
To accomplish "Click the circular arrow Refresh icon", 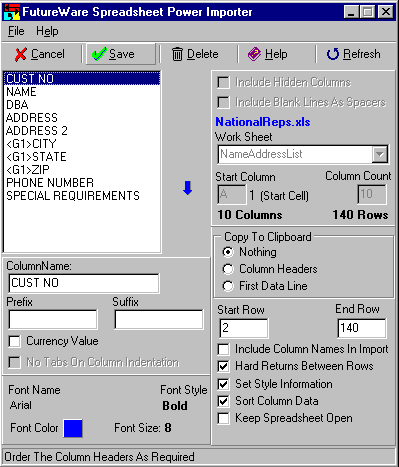I will pos(333,54).
